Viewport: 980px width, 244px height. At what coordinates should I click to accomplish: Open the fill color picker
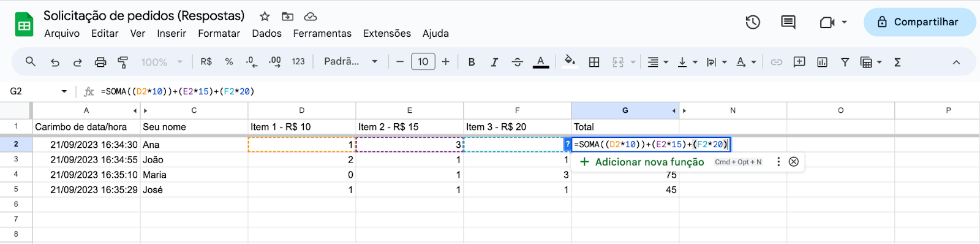pos(570,61)
